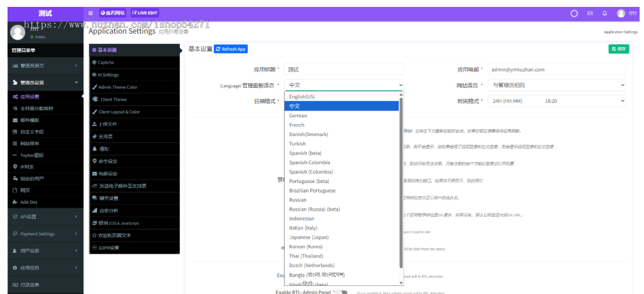Click the sidebar profile avatar picture
This screenshot has width=644, height=294.
point(18,33)
